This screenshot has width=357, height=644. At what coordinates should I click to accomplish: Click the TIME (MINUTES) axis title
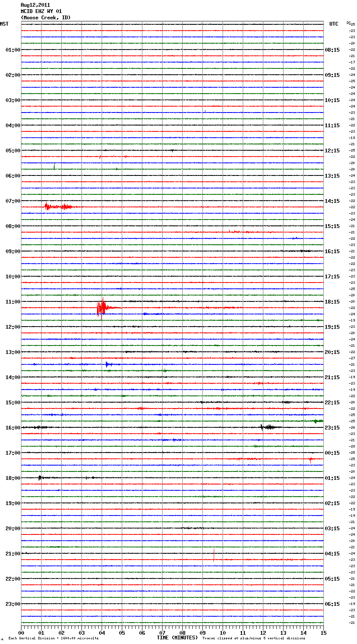[x=177, y=638]
